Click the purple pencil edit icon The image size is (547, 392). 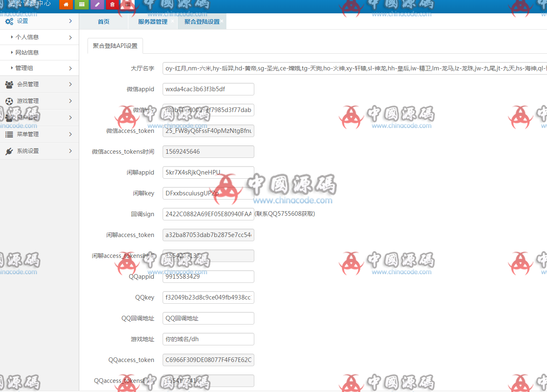coord(97,5)
